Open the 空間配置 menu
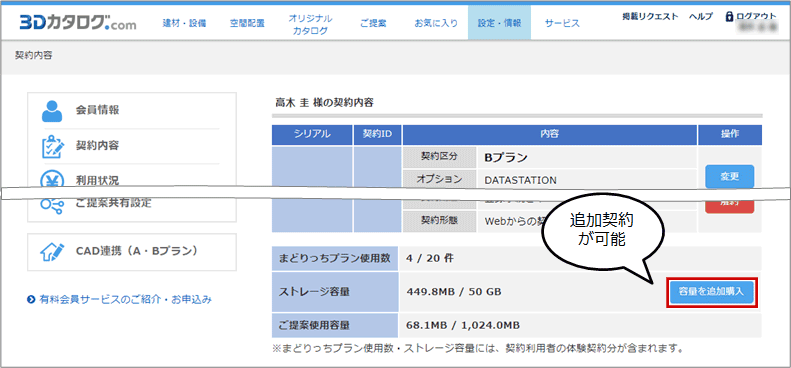The image size is (791, 368). tap(247, 23)
